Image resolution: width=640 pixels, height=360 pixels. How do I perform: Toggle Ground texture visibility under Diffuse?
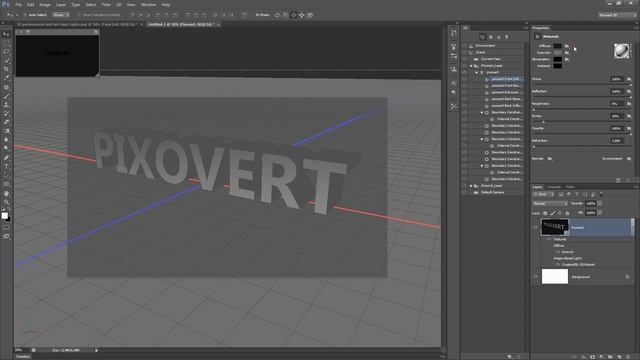pos(558,252)
